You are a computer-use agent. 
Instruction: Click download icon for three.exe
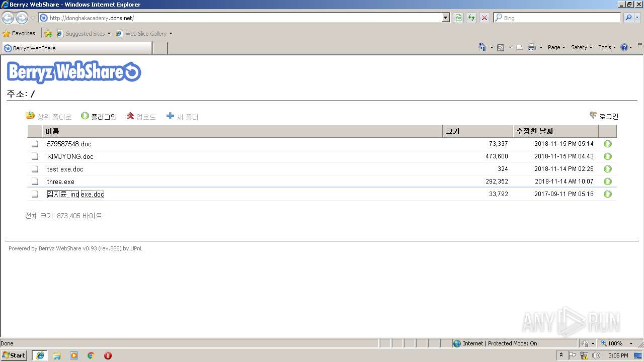coord(608,182)
